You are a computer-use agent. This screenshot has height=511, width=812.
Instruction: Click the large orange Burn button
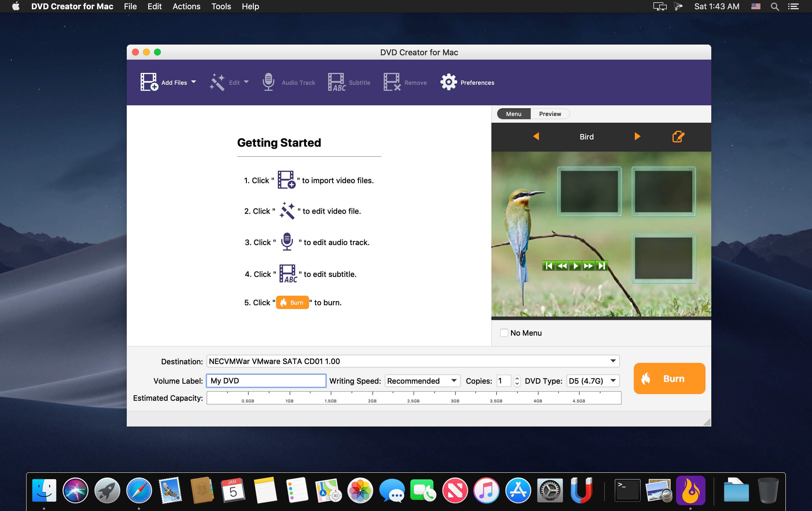pyautogui.click(x=669, y=378)
